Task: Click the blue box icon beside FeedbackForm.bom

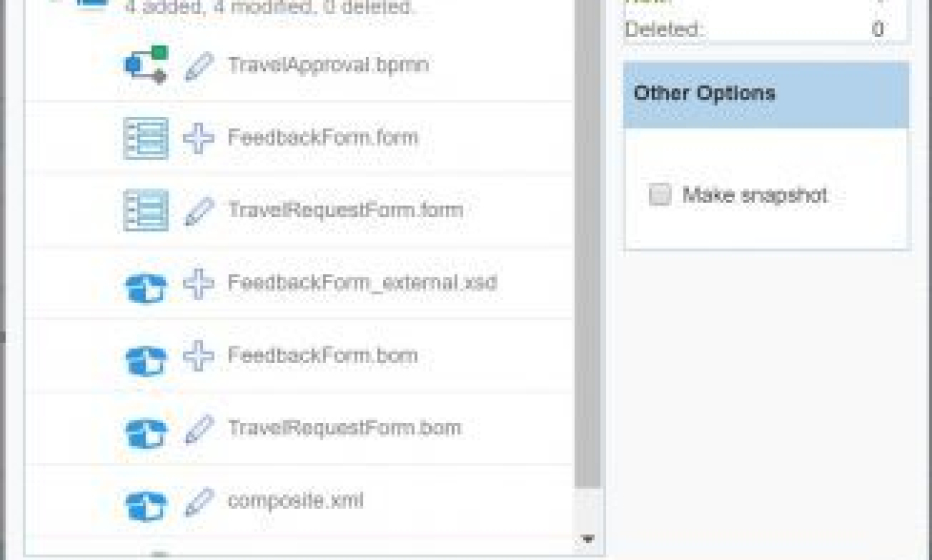Action: 146,360
